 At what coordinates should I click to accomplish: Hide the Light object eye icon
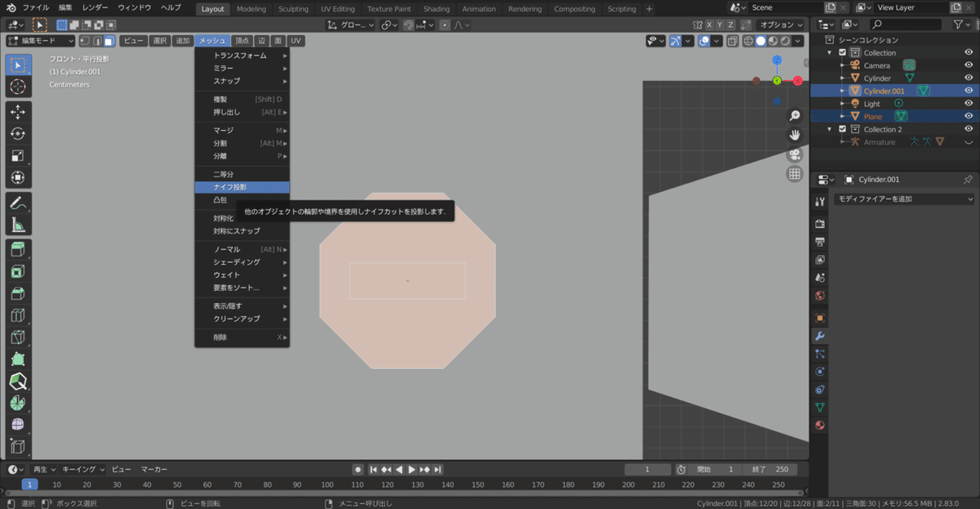968,104
